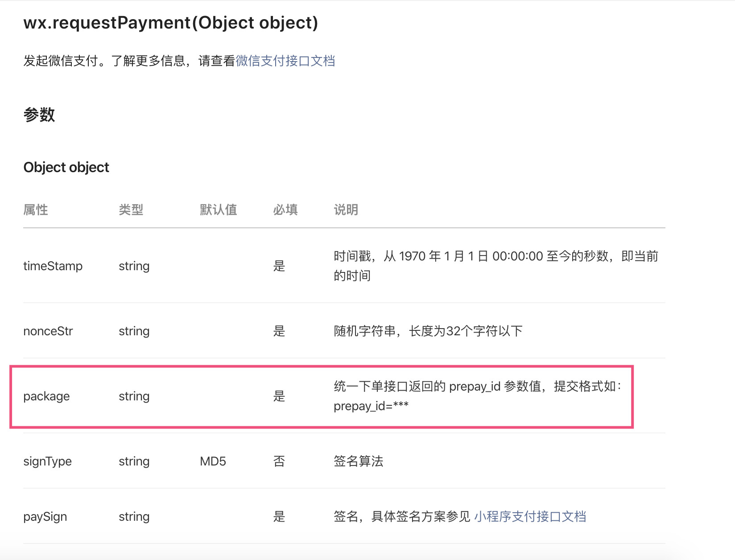Click 是 in the package row

(279, 396)
